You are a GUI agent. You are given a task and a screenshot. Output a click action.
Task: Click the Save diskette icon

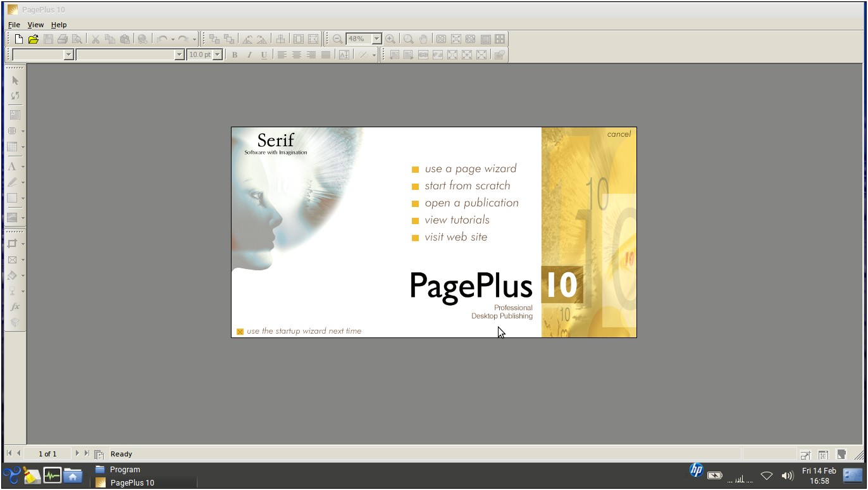48,39
